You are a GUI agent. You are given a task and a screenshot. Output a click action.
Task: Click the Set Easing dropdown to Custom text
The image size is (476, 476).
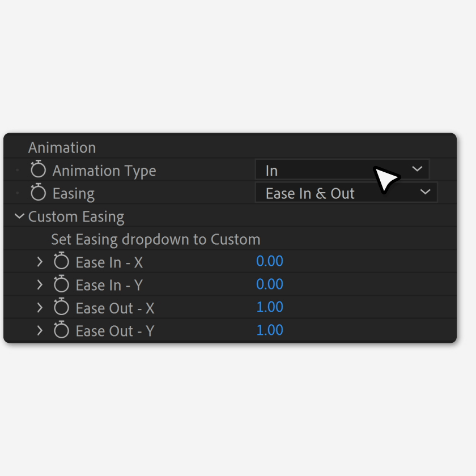pos(155,239)
